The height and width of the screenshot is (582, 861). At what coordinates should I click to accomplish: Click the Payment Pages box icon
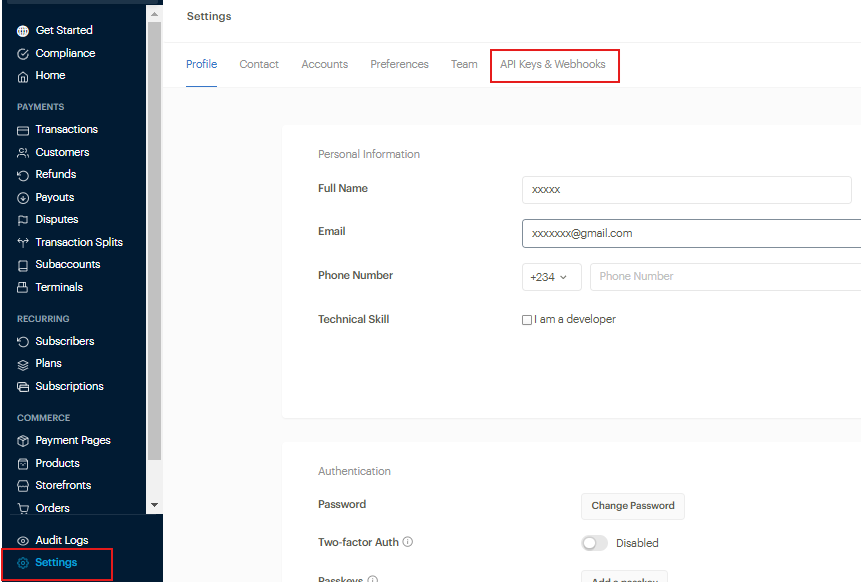click(x=23, y=441)
